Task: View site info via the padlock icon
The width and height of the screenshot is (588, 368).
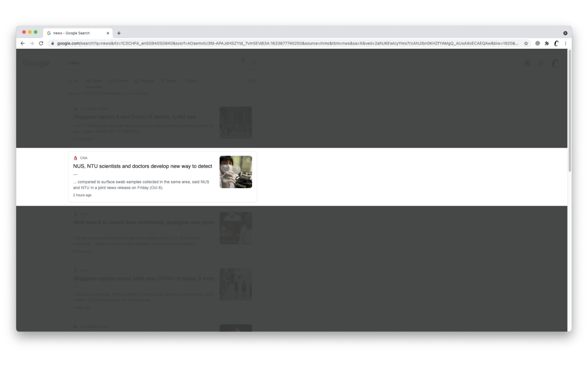Action: pos(52,43)
